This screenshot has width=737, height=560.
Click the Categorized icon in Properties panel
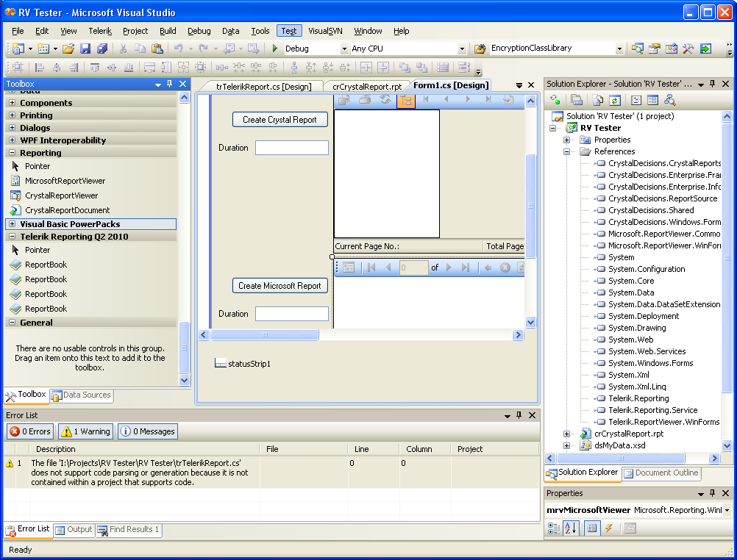click(x=554, y=528)
